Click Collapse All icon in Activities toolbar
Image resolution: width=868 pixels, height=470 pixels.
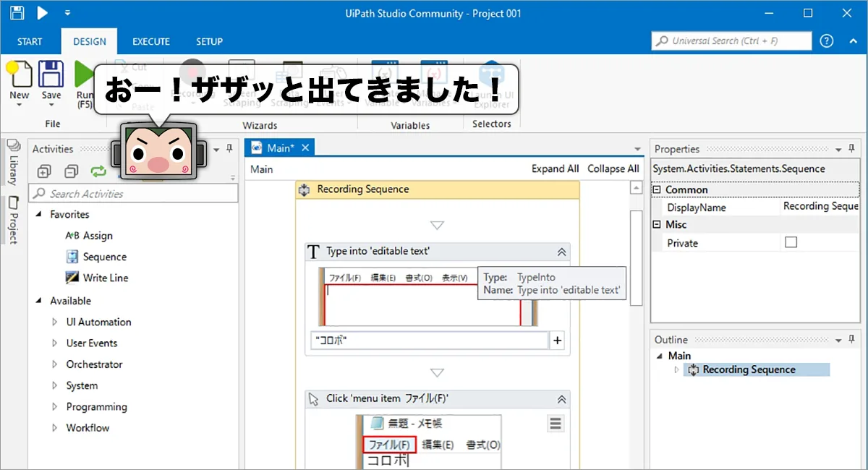click(71, 171)
